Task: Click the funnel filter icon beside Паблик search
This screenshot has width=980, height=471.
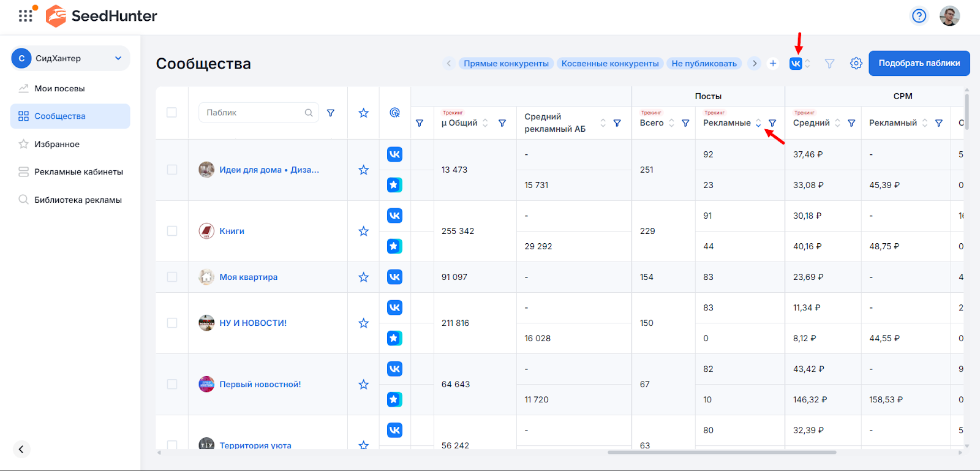Action: (x=331, y=113)
